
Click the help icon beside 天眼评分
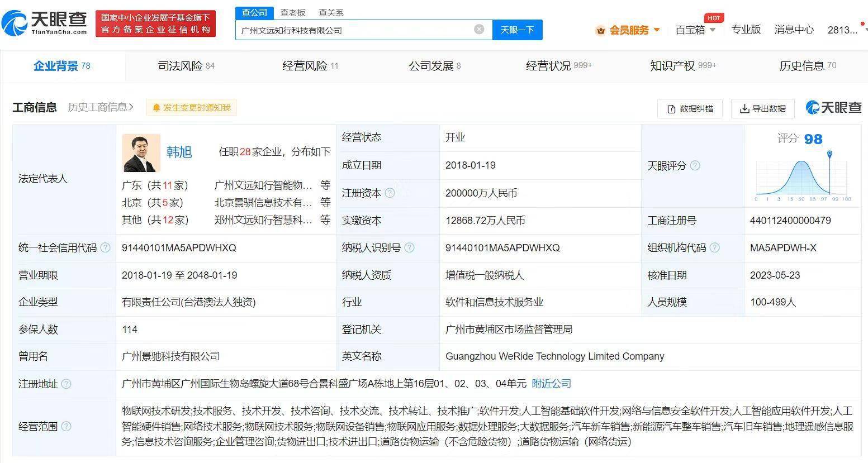(x=695, y=166)
